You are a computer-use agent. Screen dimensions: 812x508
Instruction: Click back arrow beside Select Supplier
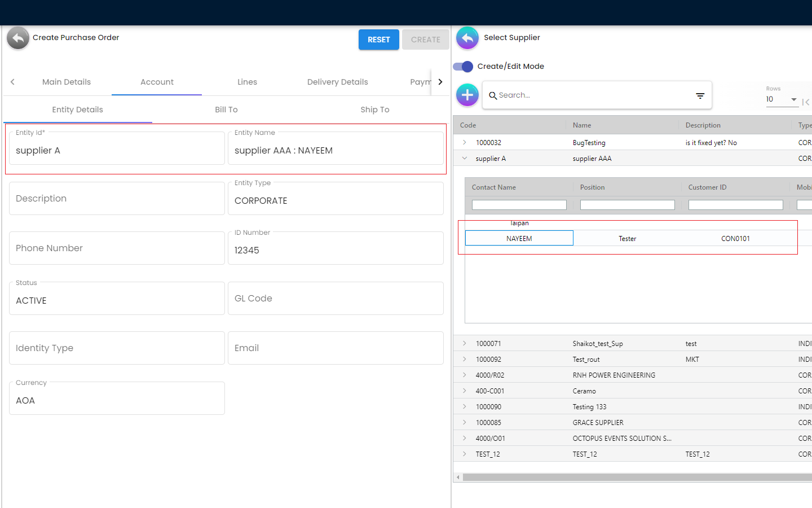pyautogui.click(x=467, y=38)
